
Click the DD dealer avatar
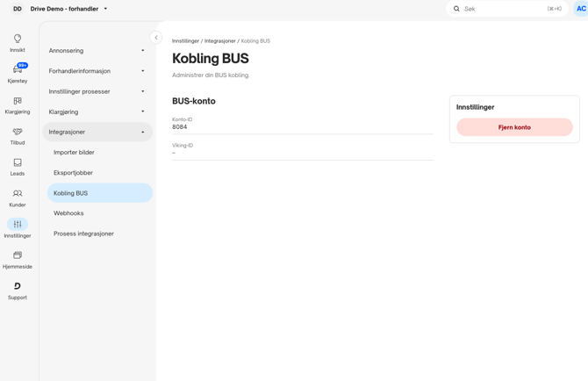tap(18, 9)
